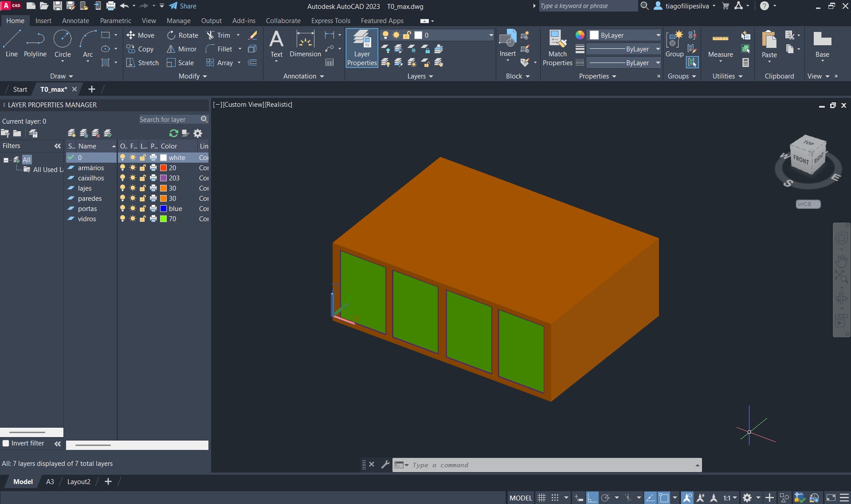Click the Mirror tool icon
This screenshot has width=851, height=504.
[x=171, y=49]
